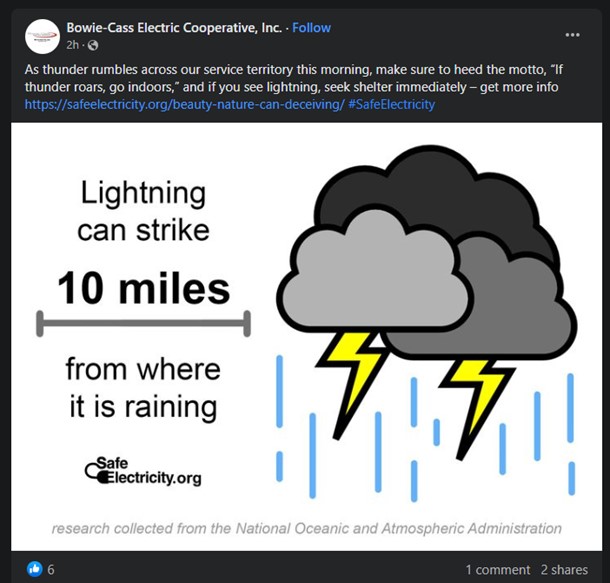The image size is (610, 583).
Task: Click the globe public audience icon
Action: pos(94,45)
